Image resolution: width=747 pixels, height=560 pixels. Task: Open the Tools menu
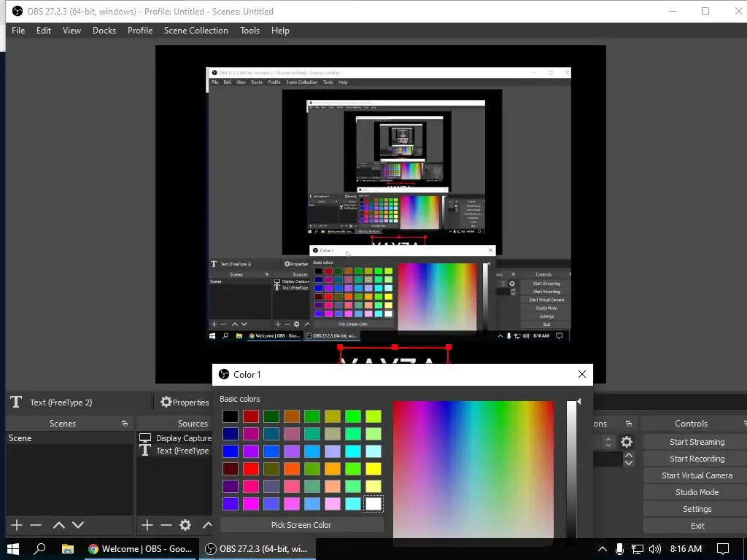click(249, 31)
